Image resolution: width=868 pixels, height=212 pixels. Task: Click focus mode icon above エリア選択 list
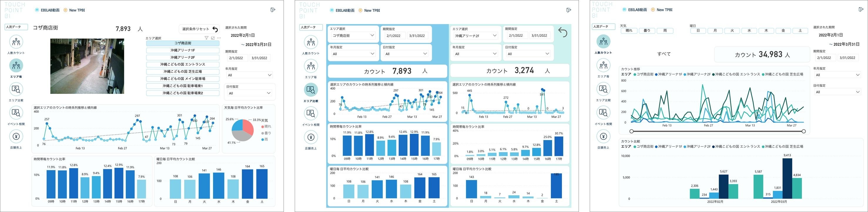coord(213,38)
